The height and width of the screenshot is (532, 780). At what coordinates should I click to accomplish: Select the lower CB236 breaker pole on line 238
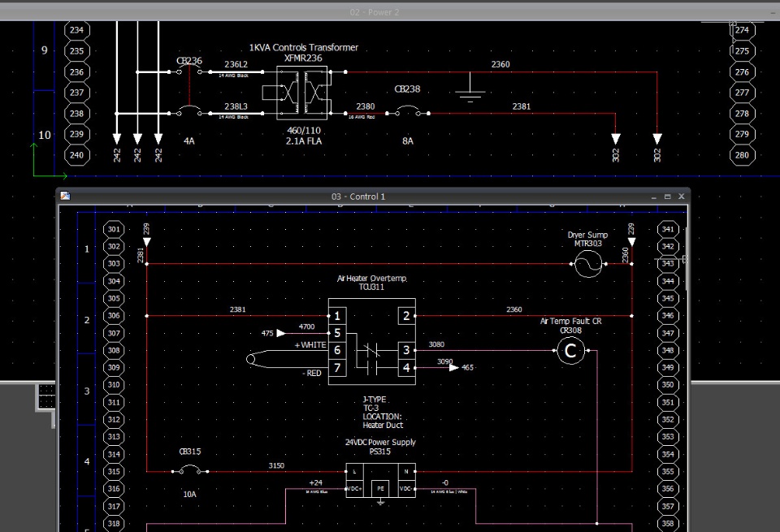[x=189, y=110]
